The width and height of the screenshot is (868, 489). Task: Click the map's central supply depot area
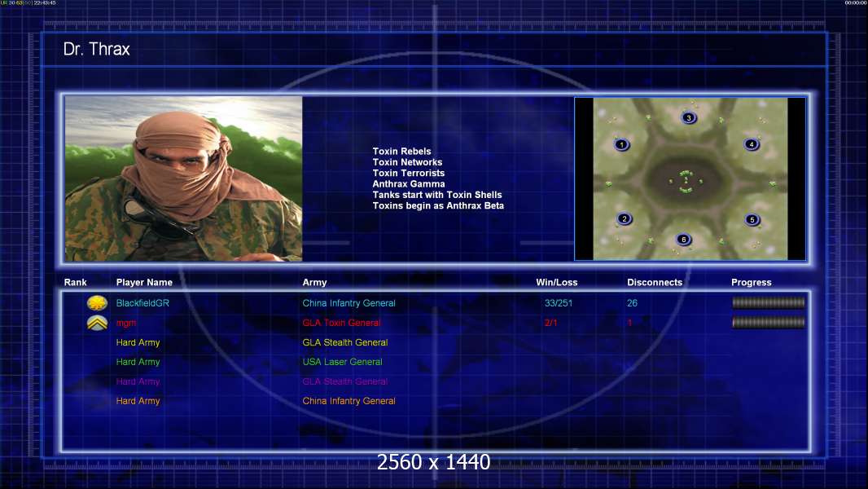(x=686, y=182)
